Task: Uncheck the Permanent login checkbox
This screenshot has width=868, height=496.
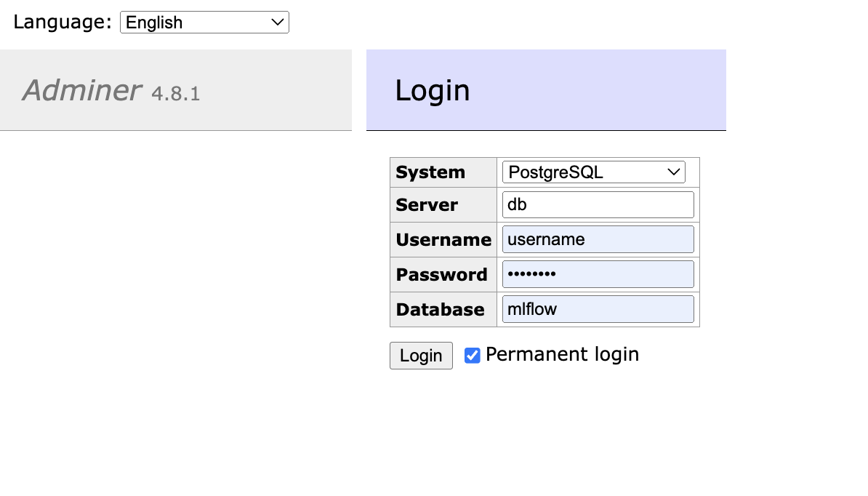Action: click(x=473, y=356)
